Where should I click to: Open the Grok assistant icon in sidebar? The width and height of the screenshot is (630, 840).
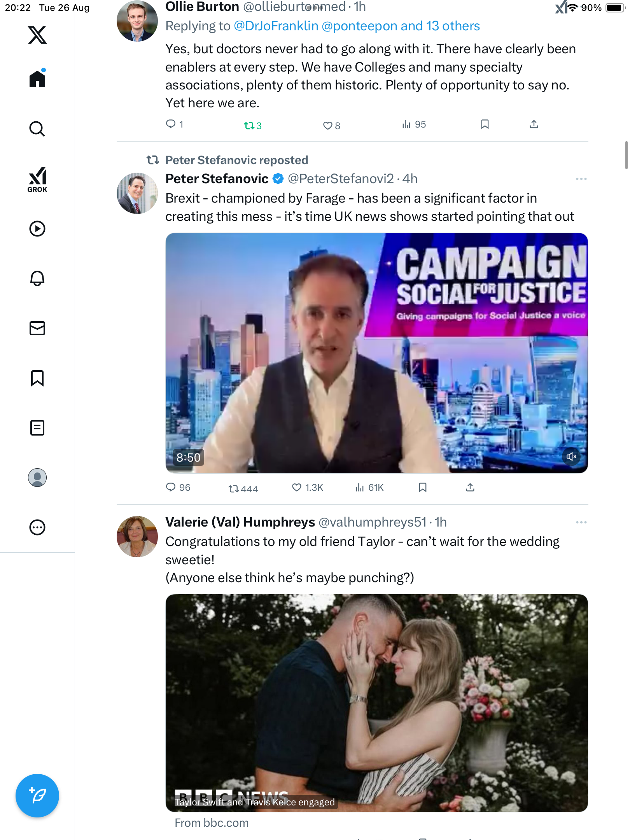(37, 179)
